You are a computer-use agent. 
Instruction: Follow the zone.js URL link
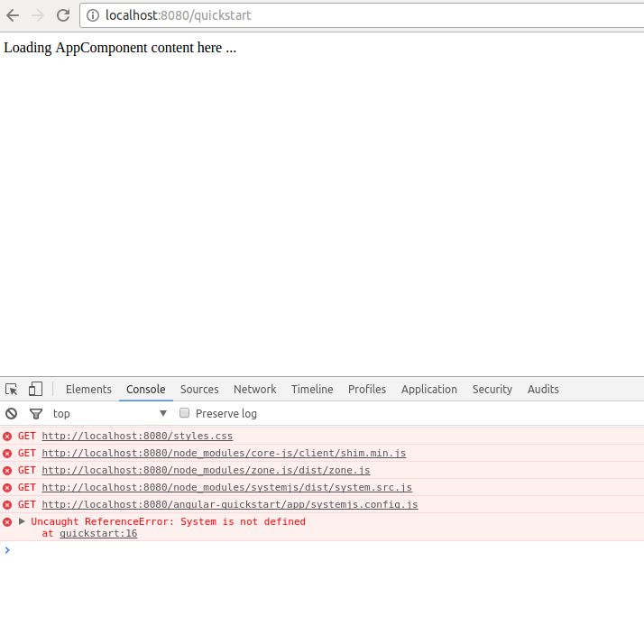[x=206, y=470]
